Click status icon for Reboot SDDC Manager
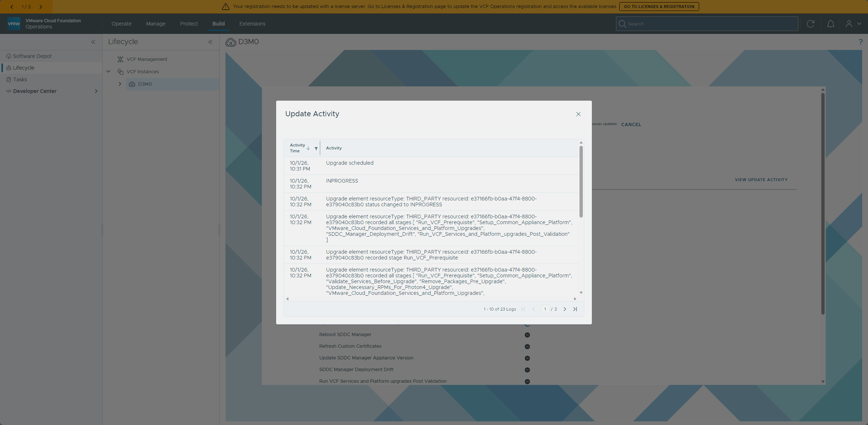Screen dimensions: 868x425 coord(527,335)
